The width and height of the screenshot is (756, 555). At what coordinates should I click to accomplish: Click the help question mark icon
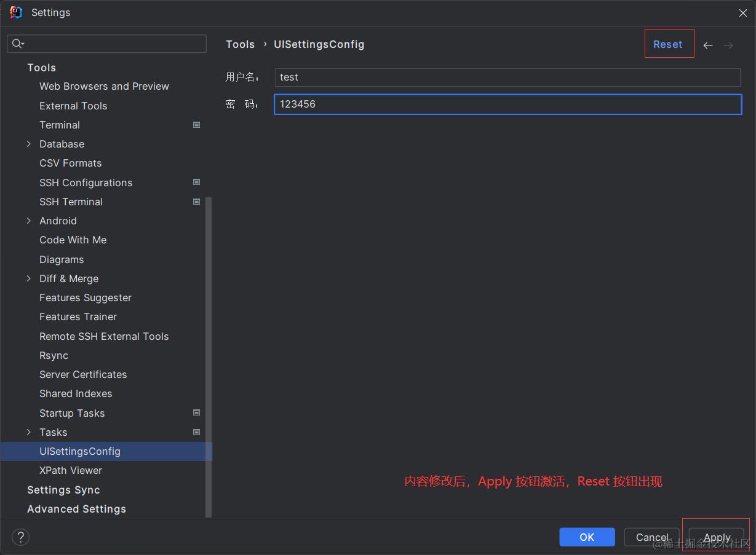20,537
